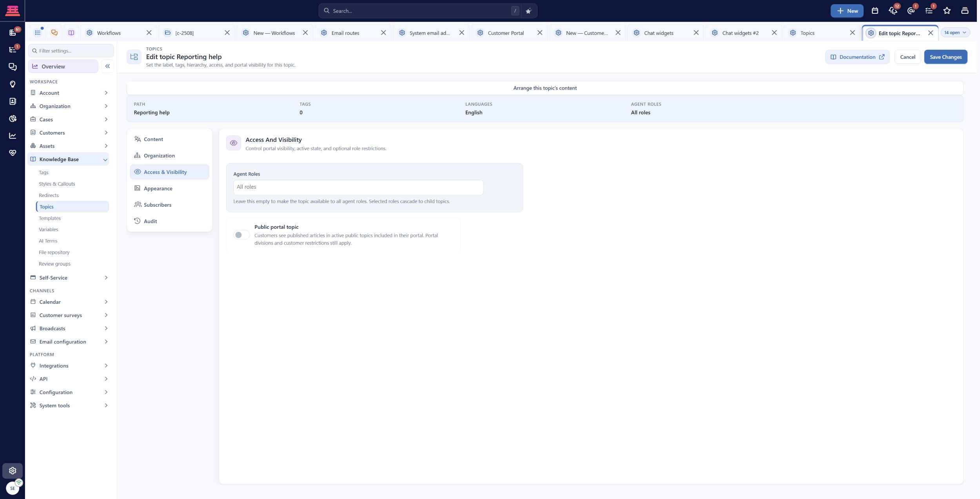The height and width of the screenshot is (499, 980).
Task: Click the Cancel button
Action: 907,57
